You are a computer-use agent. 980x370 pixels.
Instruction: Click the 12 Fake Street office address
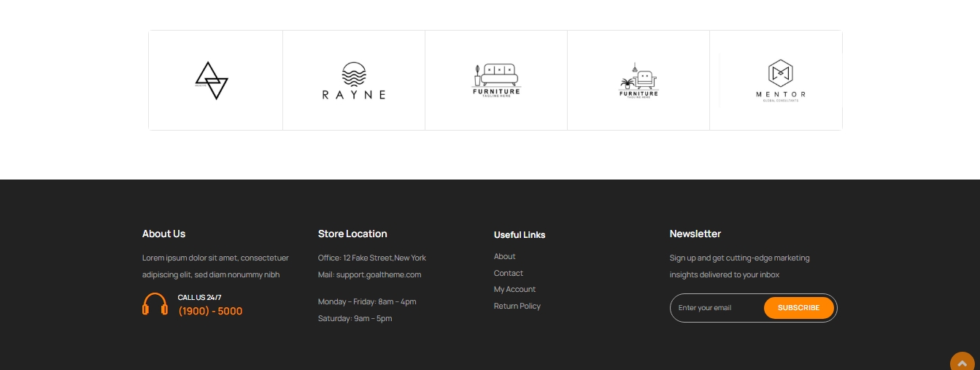(x=384, y=258)
